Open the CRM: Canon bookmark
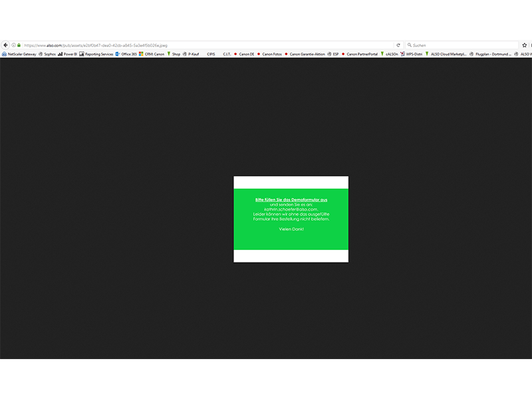The image size is (532, 399). pos(154,54)
